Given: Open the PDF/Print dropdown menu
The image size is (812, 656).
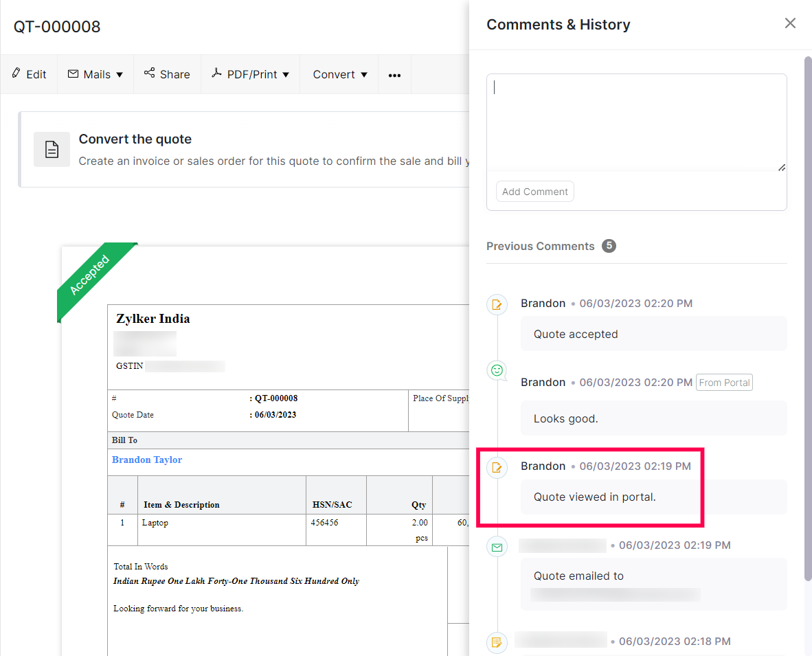Looking at the screenshot, I should [x=251, y=74].
